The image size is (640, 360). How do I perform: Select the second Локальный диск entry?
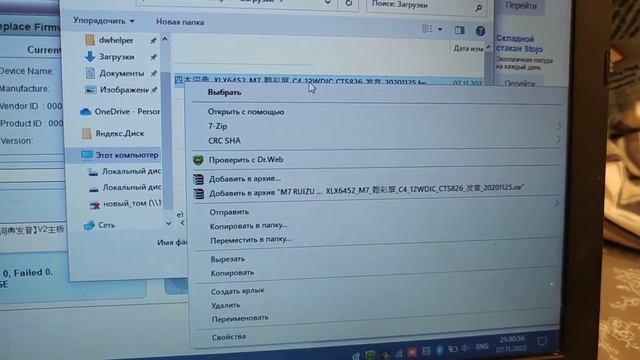(131, 187)
